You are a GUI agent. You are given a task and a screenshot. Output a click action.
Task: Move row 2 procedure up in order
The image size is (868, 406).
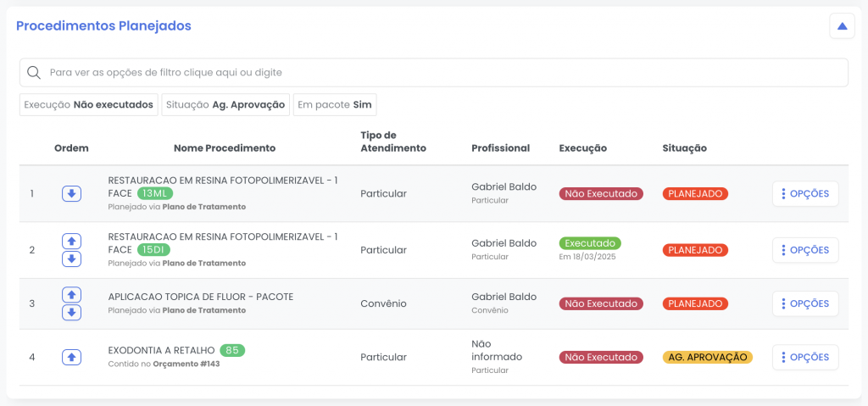(x=72, y=242)
